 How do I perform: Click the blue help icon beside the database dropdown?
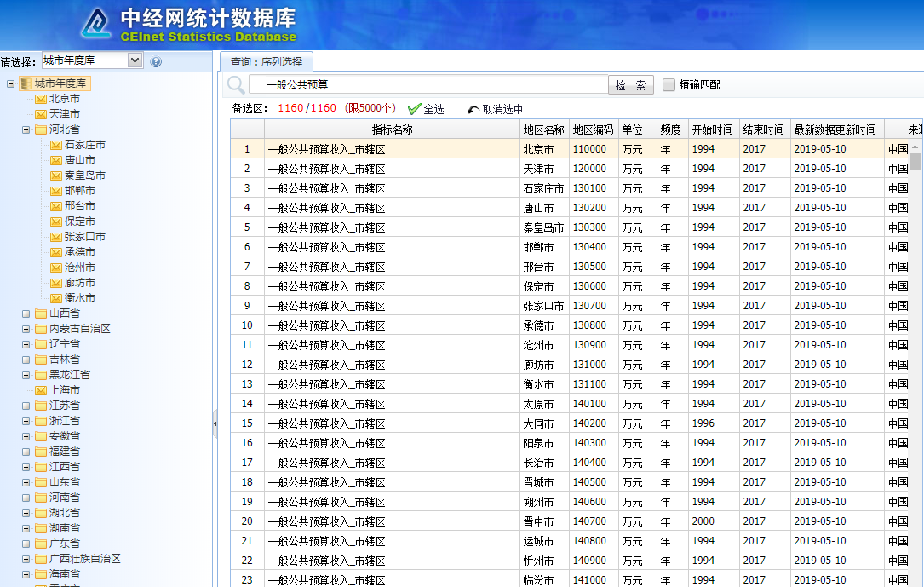[156, 61]
